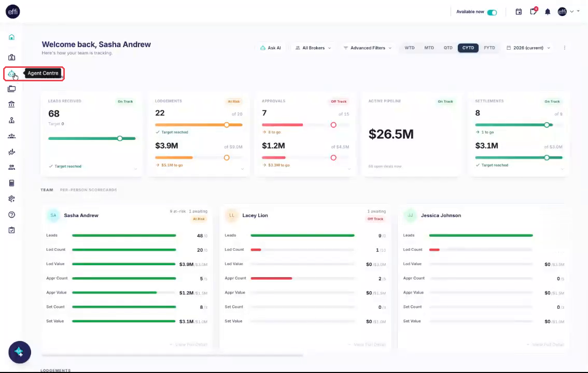Expand the Lodgements card chevron
588x373 pixels.
coord(242,169)
